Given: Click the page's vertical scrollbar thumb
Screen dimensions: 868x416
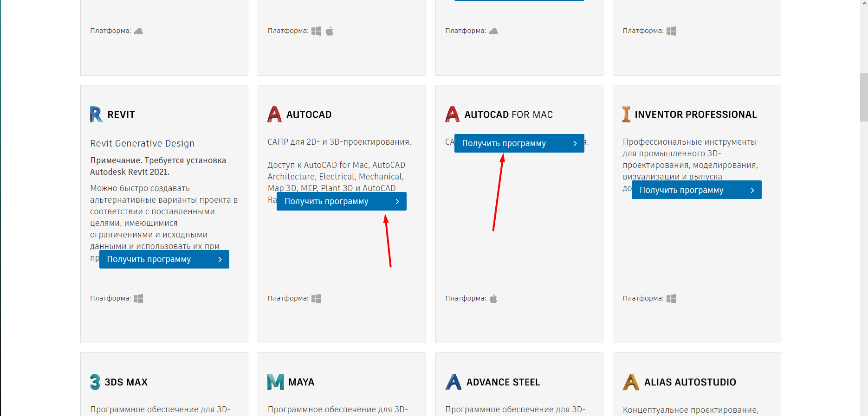Looking at the screenshot, I should click(x=864, y=97).
